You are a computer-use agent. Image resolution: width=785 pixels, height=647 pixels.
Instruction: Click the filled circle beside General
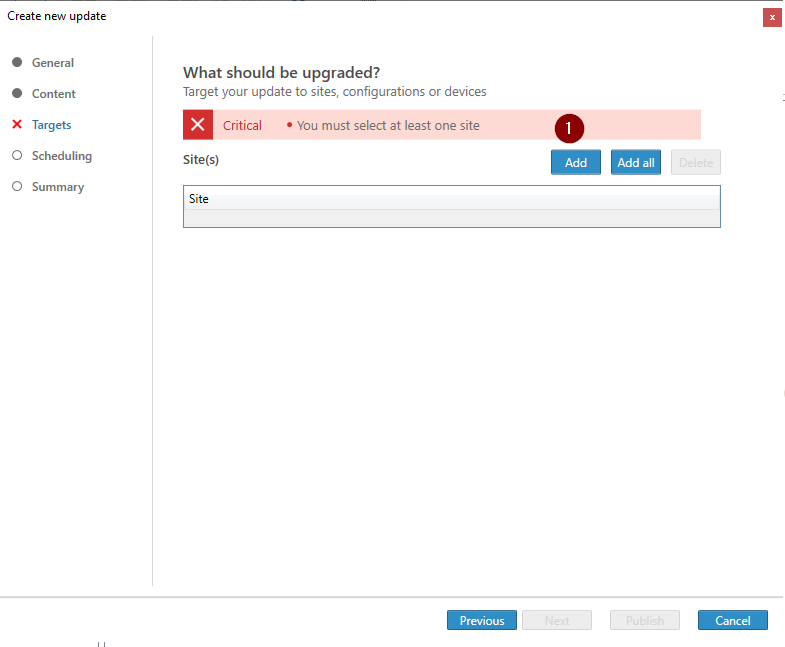pos(17,62)
